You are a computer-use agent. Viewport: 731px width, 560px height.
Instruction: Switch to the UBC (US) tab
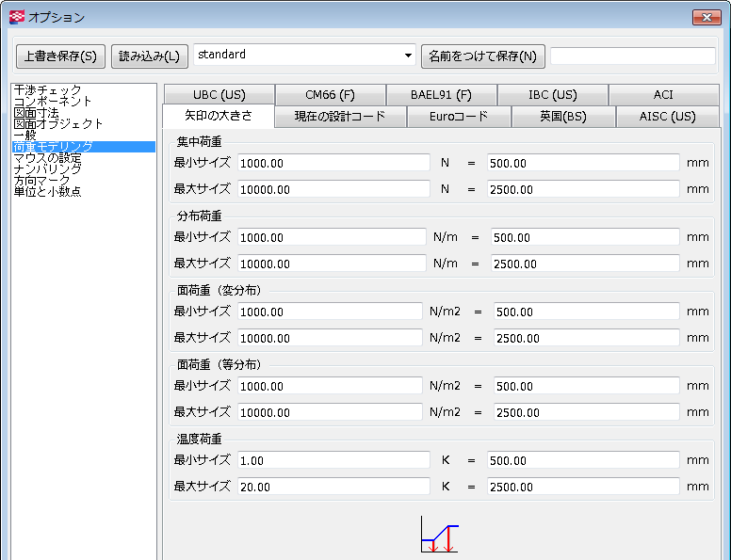(x=219, y=95)
